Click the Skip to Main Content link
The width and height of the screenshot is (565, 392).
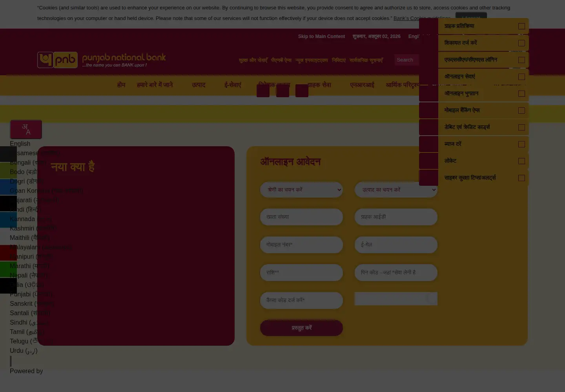click(321, 36)
